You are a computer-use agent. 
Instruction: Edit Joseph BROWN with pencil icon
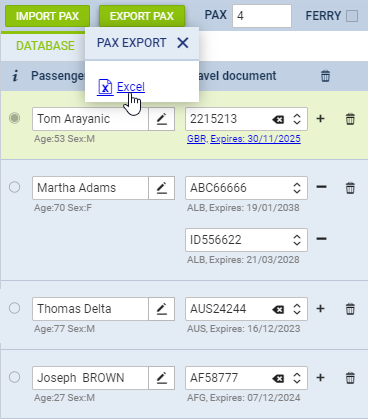tap(162, 378)
